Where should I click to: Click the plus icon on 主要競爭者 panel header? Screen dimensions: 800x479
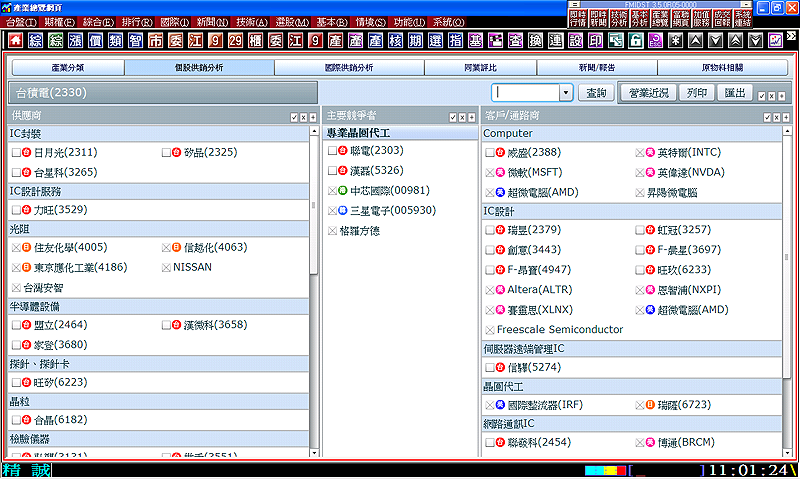(471, 117)
